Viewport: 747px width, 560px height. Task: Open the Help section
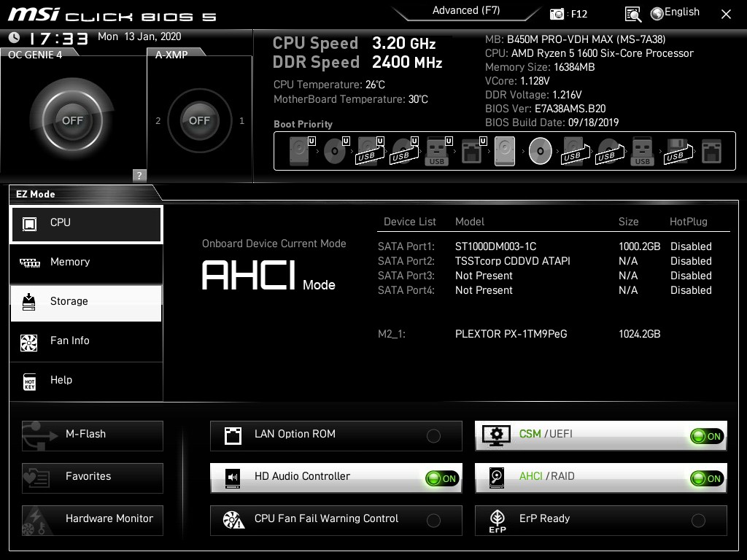pos(86,381)
